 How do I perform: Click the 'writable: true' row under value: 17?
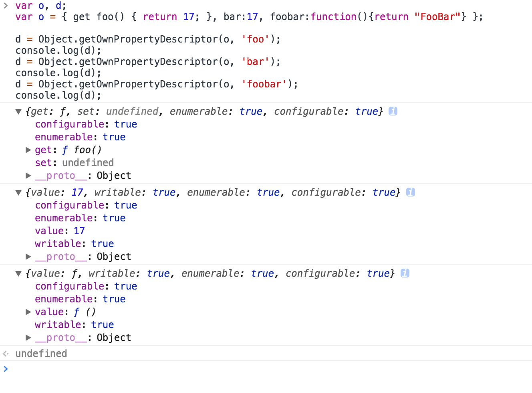pos(74,244)
